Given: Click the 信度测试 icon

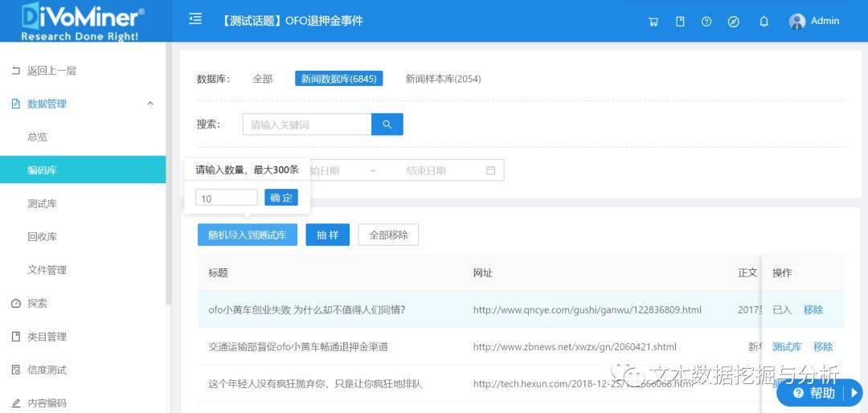Looking at the screenshot, I should [x=16, y=370].
